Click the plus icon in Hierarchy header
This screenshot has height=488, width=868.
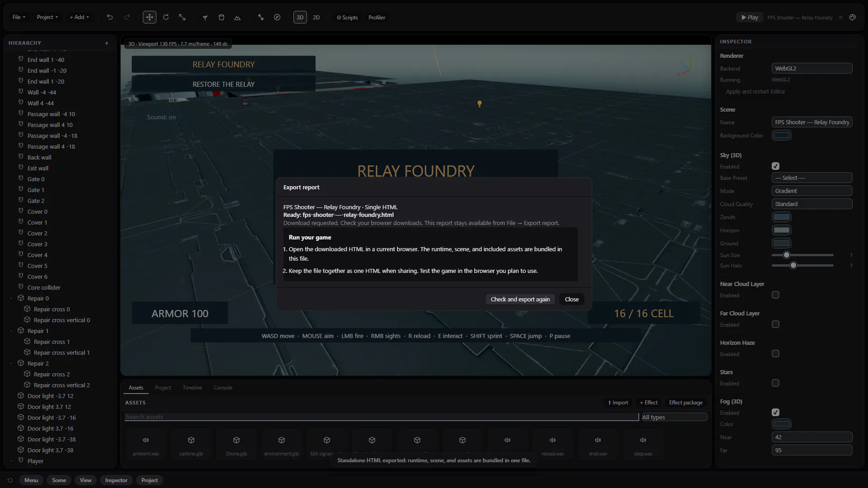pyautogui.click(x=107, y=43)
